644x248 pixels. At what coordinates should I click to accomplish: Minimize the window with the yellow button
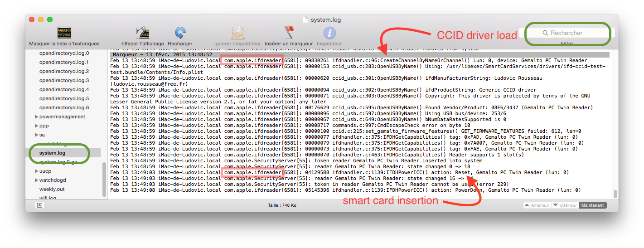point(41,19)
